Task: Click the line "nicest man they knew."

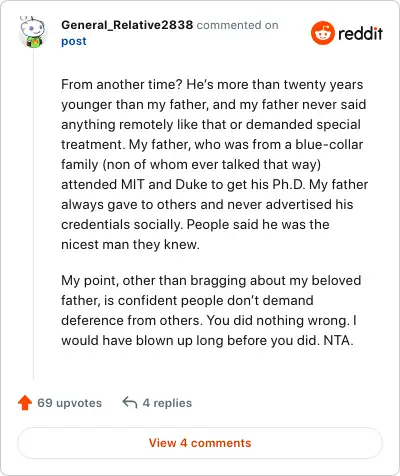Action: [130, 244]
